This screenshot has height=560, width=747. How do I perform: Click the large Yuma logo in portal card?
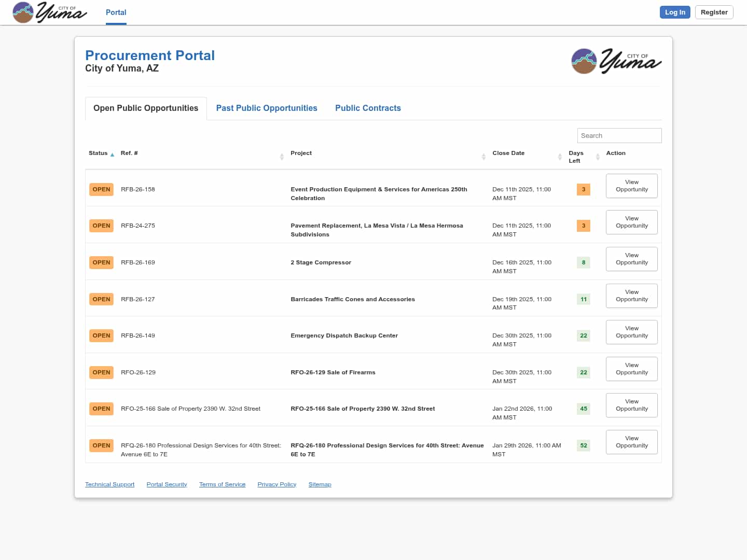tap(616, 61)
